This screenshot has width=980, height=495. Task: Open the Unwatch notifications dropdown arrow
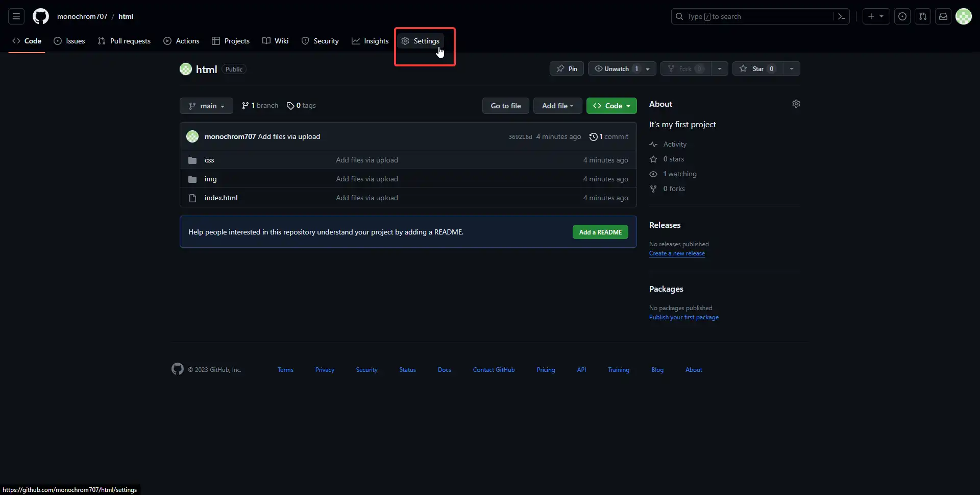pos(648,68)
